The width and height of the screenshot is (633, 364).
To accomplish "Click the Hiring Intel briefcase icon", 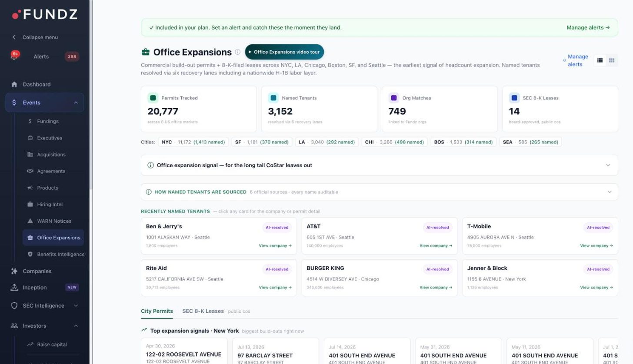I will point(30,204).
